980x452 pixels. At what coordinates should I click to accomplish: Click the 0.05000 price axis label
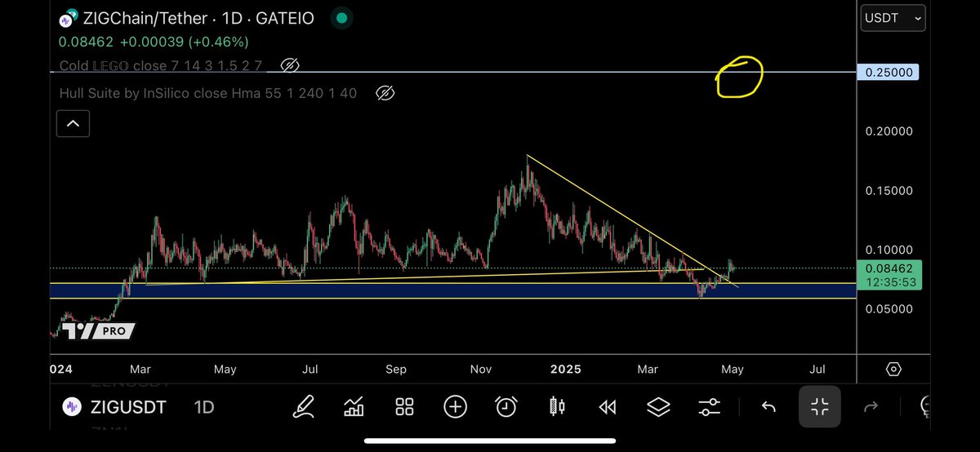(890, 309)
